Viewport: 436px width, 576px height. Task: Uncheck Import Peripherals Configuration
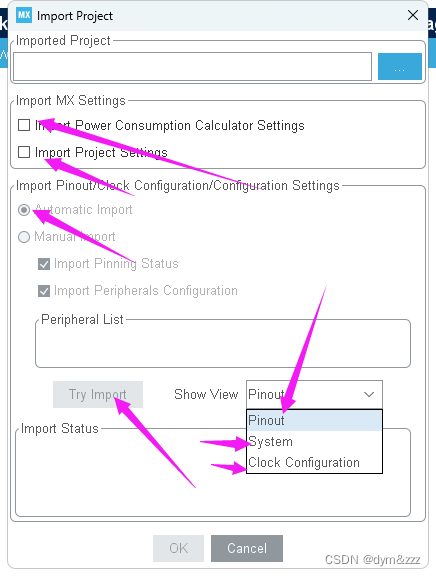click(x=44, y=291)
